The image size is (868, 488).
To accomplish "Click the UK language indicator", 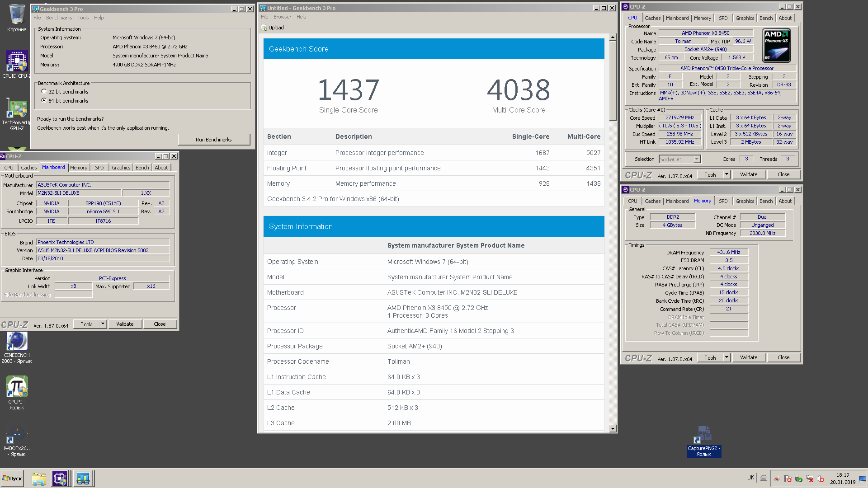I will [x=750, y=478].
